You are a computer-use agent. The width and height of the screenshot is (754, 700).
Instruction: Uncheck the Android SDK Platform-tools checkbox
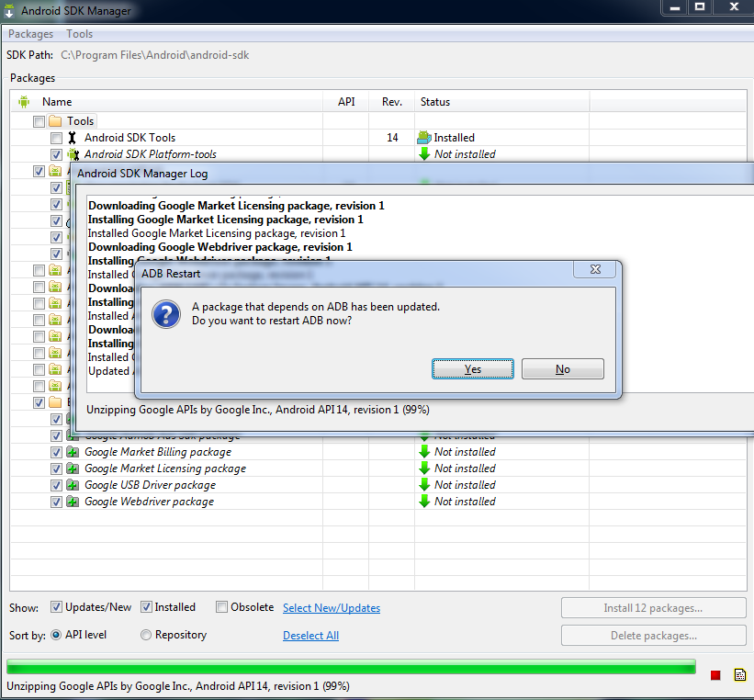(x=56, y=154)
